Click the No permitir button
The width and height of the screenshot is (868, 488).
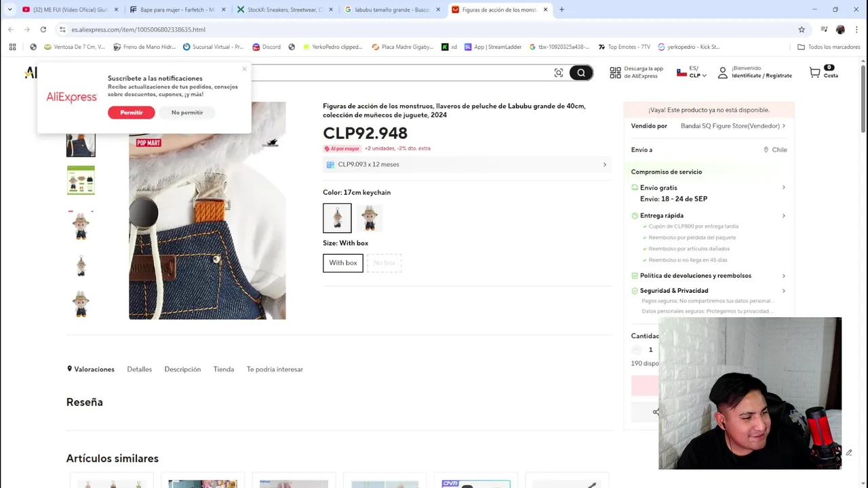[187, 113]
